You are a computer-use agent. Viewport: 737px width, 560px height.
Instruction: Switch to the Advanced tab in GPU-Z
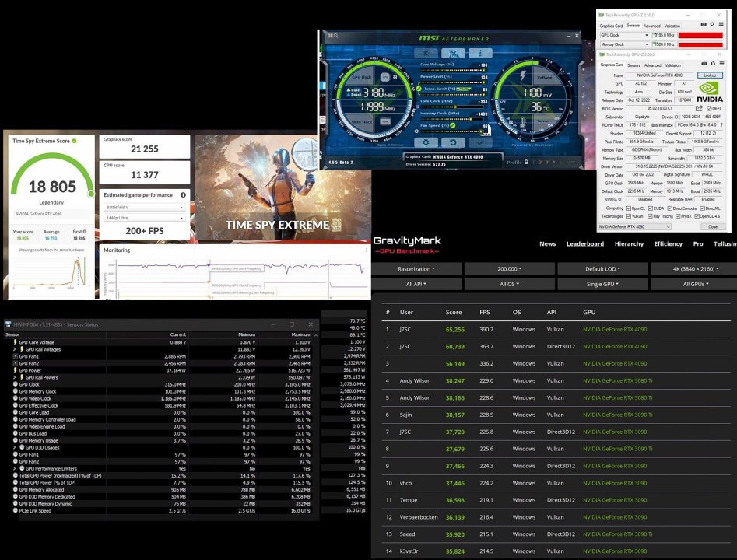click(x=652, y=65)
